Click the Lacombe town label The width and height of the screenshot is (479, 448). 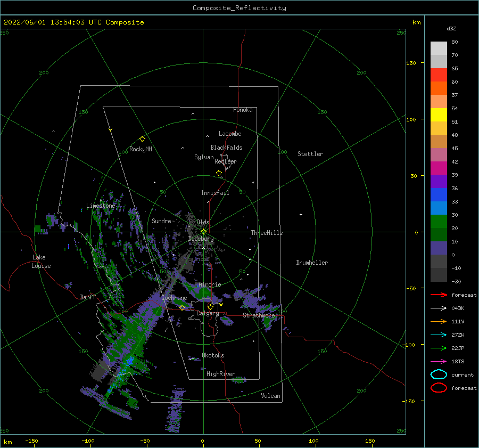point(230,134)
